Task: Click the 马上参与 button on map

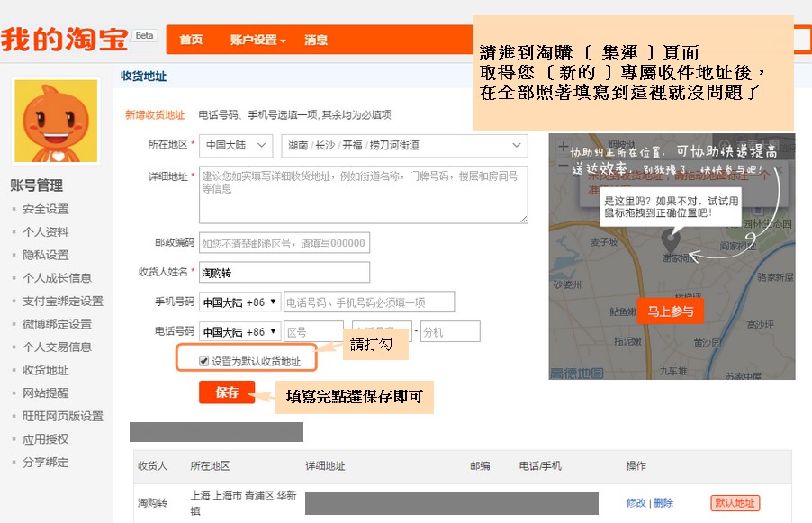Action: (x=670, y=311)
